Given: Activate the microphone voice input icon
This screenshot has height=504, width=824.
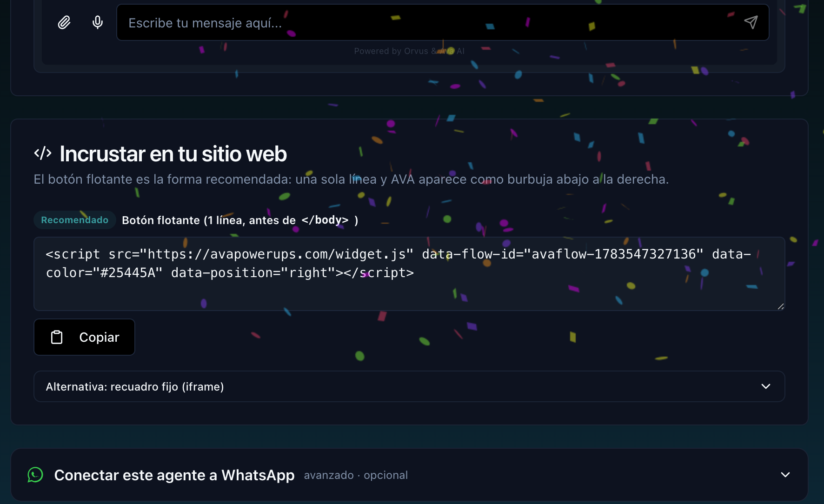Looking at the screenshot, I should (98, 22).
